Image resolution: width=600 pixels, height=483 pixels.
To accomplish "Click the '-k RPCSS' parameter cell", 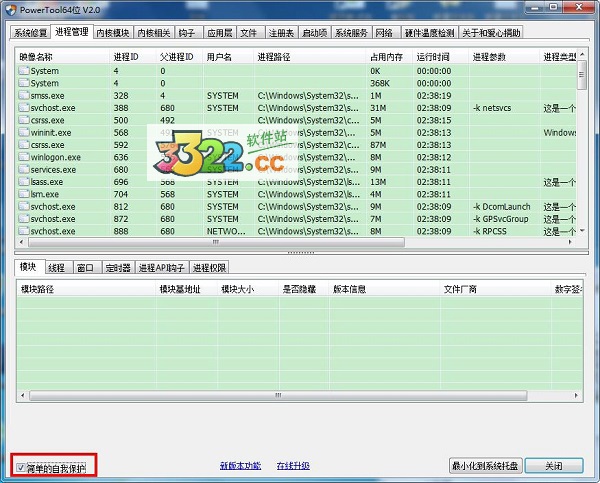I will pyautogui.click(x=489, y=231).
